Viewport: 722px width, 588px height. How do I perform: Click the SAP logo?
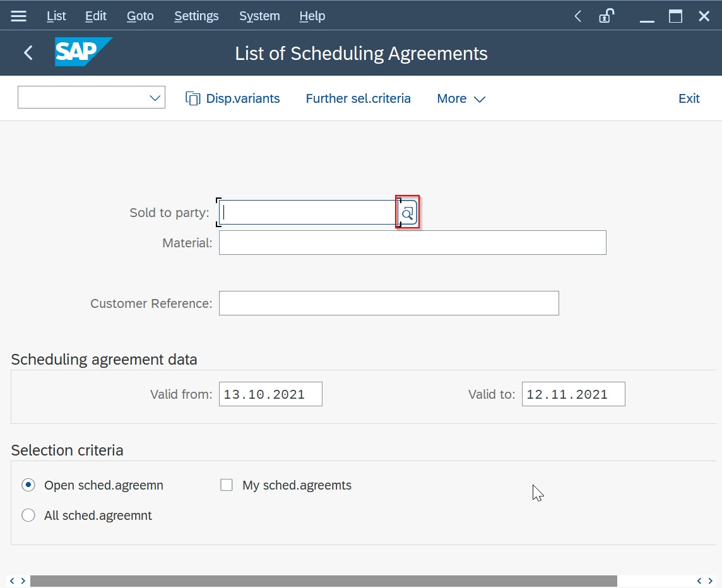click(x=83, y=52)
